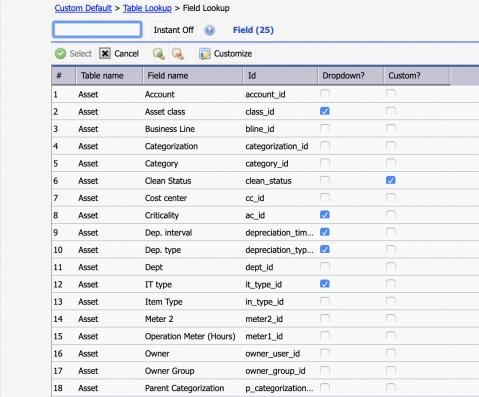Go to Custom Default breadcrumb link

click(83, 8)
